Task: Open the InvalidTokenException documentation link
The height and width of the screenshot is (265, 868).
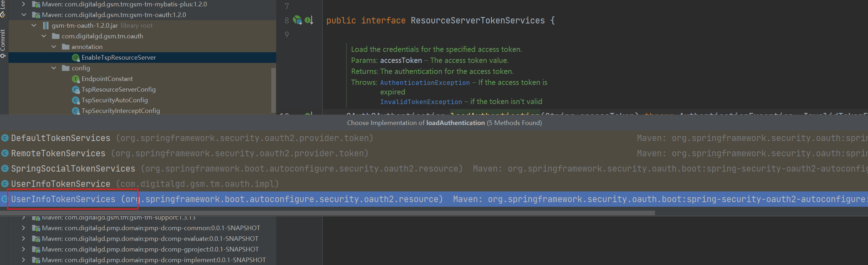Action: (x=421, y=102)
